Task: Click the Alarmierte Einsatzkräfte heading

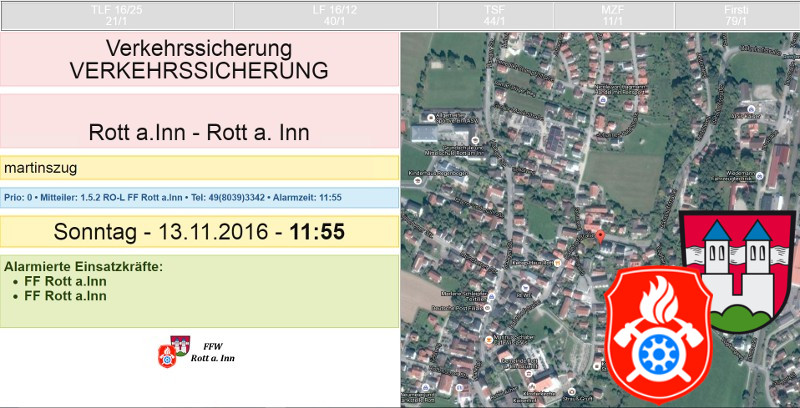Action: tap(83, 266)
